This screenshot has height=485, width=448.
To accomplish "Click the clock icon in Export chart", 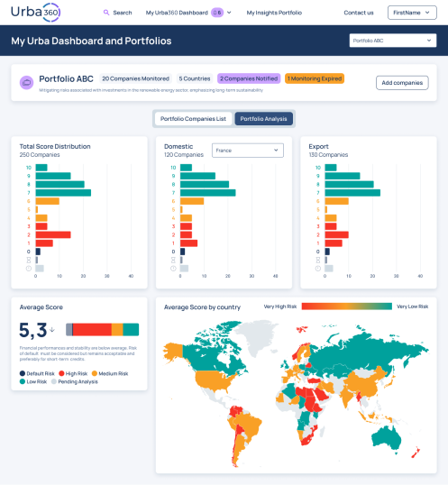I will 318,268.
